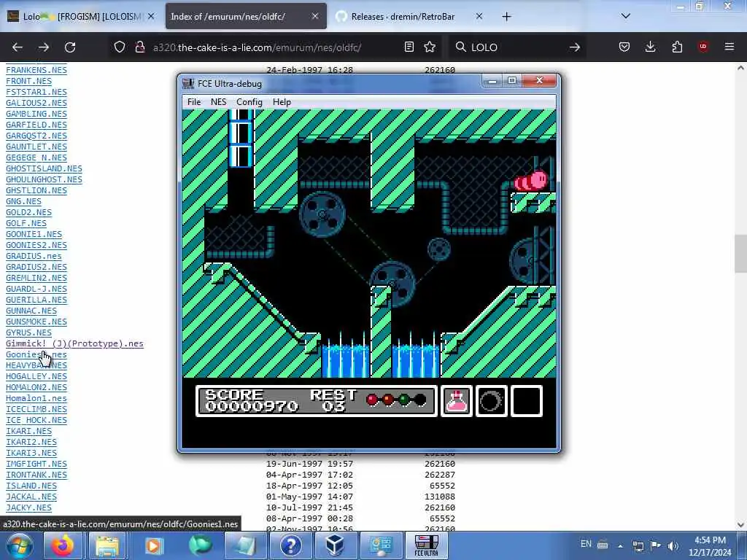The height and width of the screenshot is (560, 747).
Task: Open the uBlock Origin extension icon
Action: 703,47
